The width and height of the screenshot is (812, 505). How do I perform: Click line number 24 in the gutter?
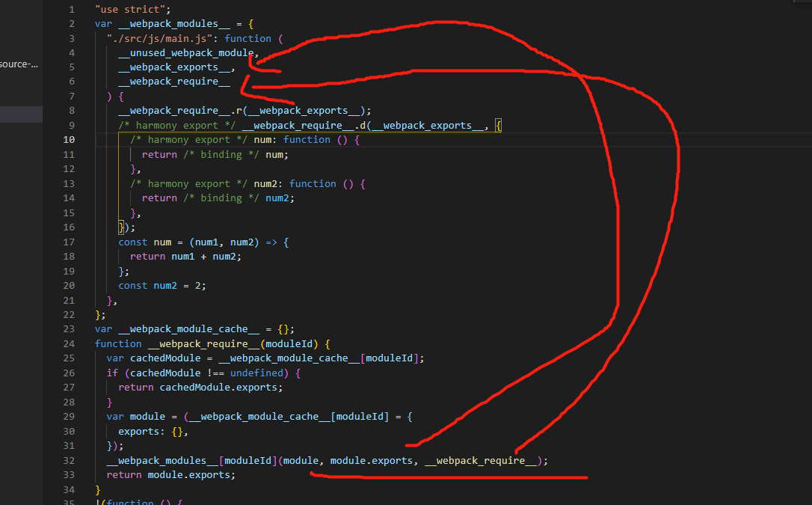[69, 344]
